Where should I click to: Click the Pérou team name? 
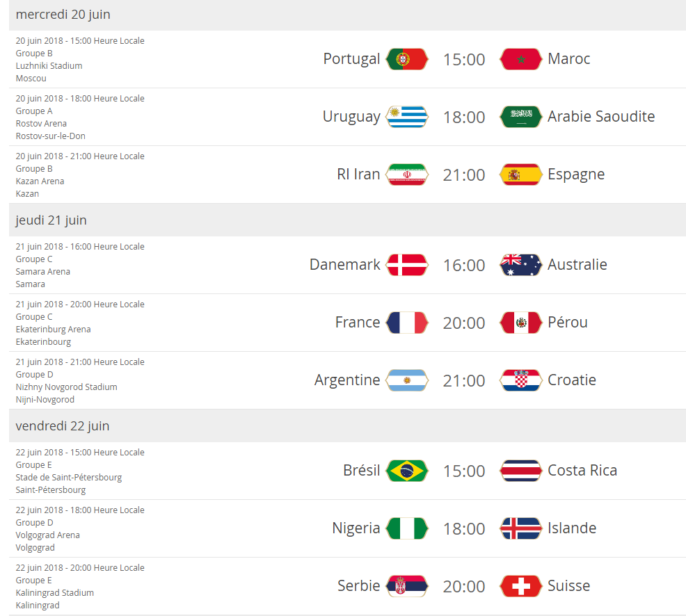point(568,322)
